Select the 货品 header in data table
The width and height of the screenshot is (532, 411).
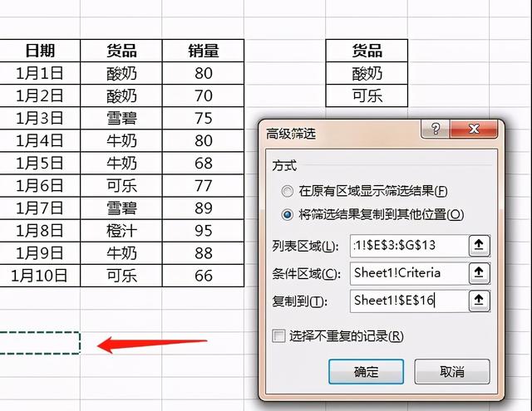(x=121, y=51)
